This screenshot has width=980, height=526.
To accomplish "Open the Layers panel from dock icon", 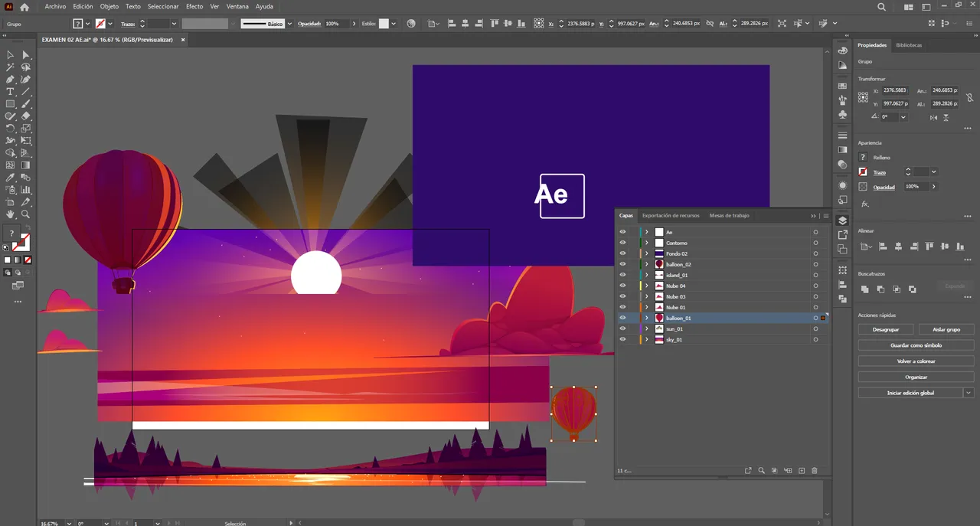I will click(x=843, y=221).
